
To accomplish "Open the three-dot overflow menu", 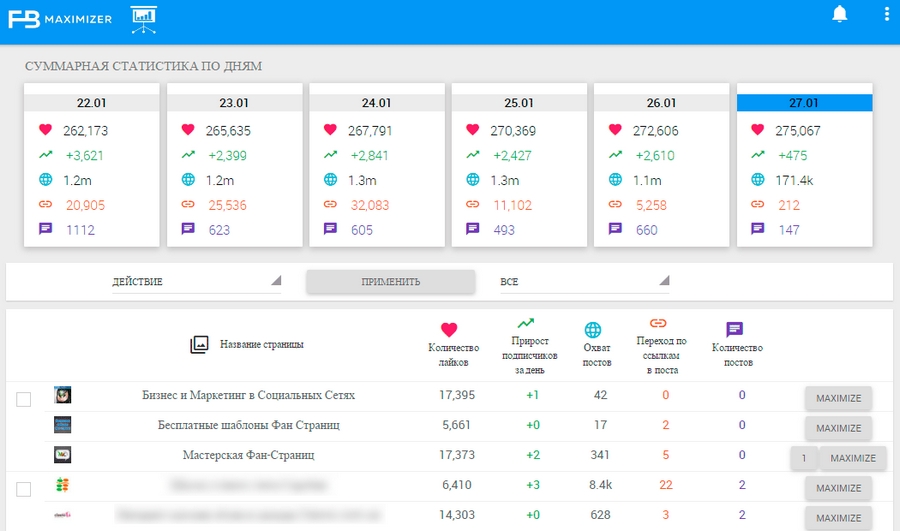I will click(887, 14).
